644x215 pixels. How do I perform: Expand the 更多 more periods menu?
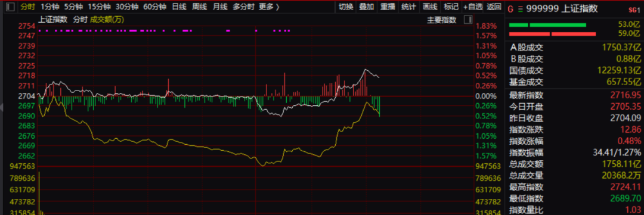coord(269,7)
